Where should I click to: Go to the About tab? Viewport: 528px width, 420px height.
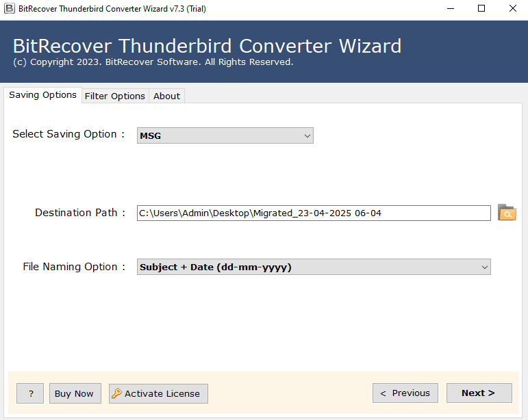tap(166, 96)
